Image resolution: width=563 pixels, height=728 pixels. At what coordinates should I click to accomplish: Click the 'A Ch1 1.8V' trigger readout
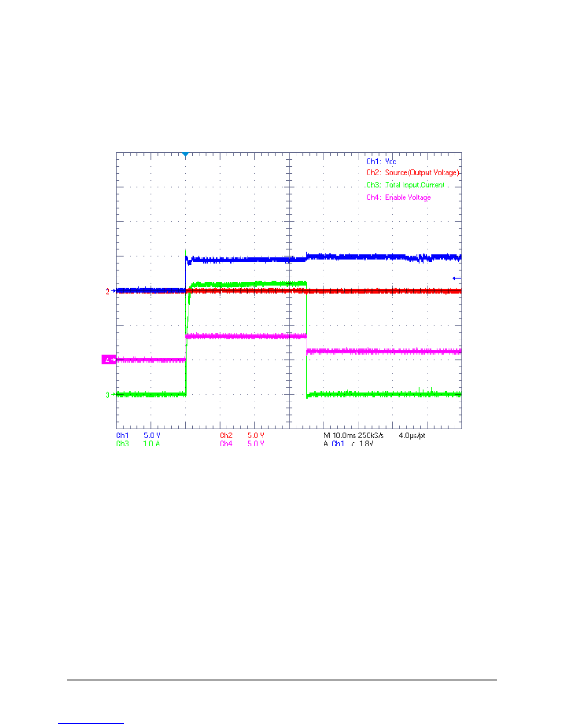348,444
